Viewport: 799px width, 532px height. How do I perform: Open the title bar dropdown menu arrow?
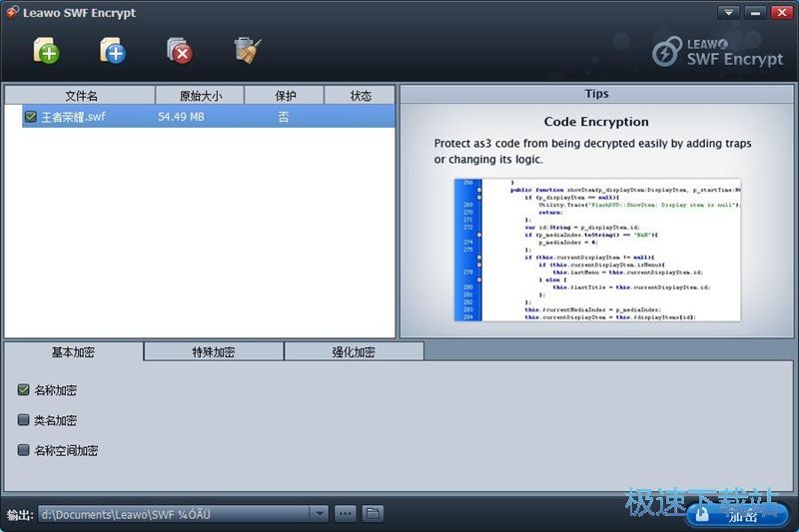729,12
